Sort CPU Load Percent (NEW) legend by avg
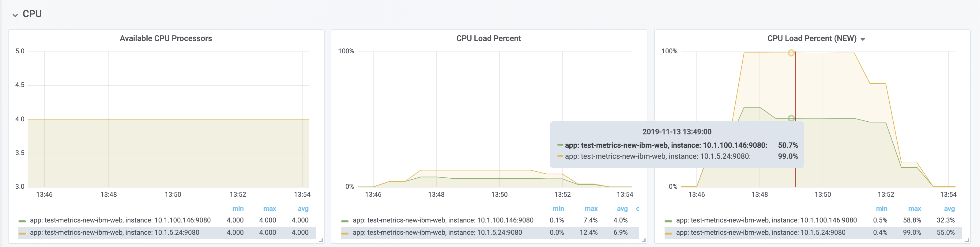This screenshot has height=247, width=980. point(949,209)
